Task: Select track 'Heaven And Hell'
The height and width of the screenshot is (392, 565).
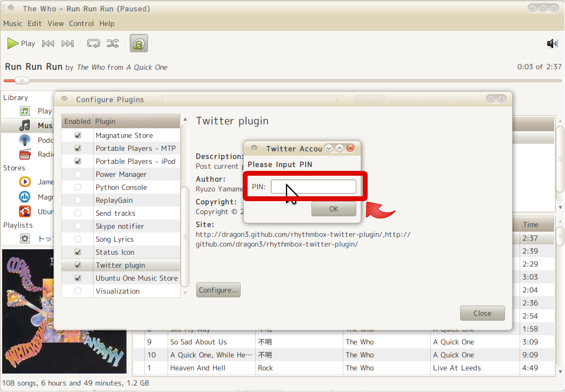Action: click(198, 368)
